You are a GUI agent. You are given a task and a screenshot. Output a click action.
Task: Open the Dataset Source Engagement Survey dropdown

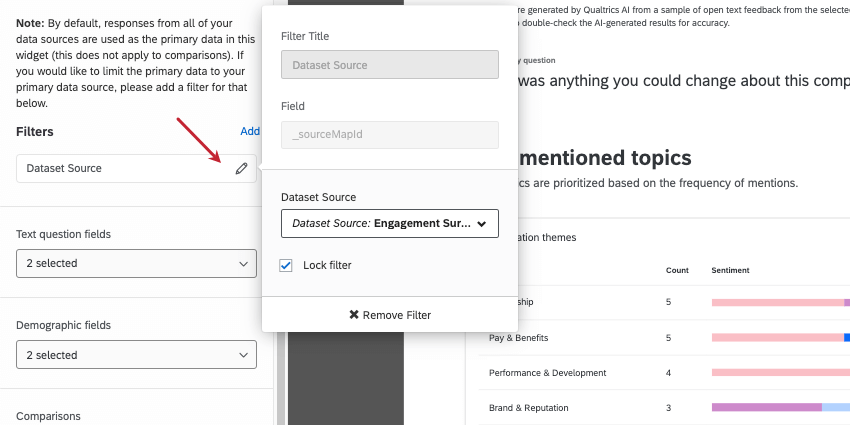click(x=390, y=224)
